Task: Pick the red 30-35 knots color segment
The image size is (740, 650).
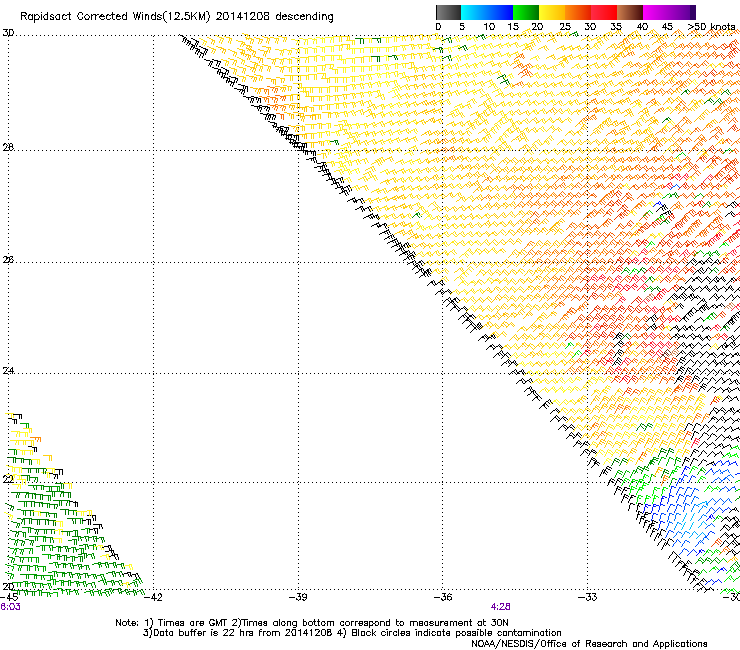Action: 604,12
